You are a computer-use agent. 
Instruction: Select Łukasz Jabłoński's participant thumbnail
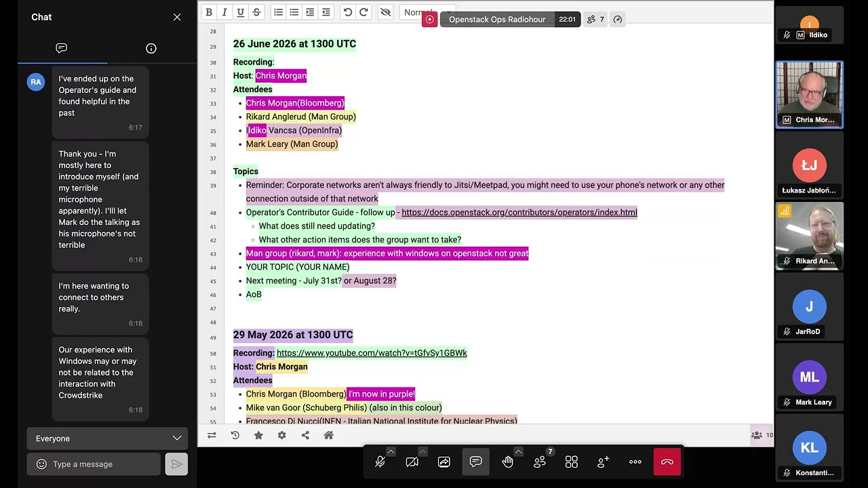[x=810, y=166]
